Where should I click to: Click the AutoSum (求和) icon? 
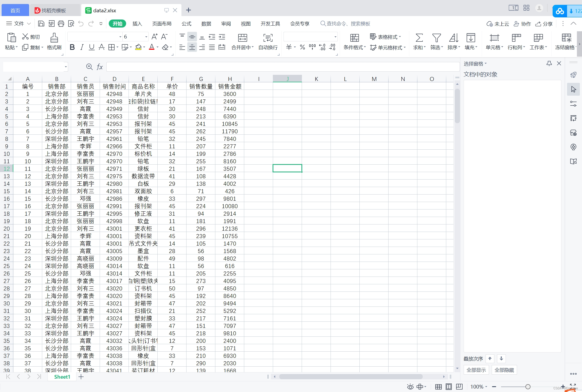(x=419, y=38)
